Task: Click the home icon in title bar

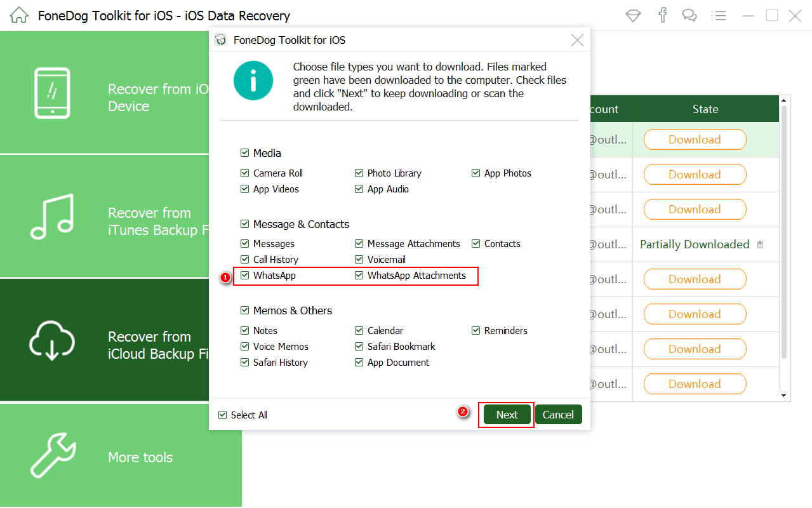Action: pyautogui.click(x=19, y=15)
